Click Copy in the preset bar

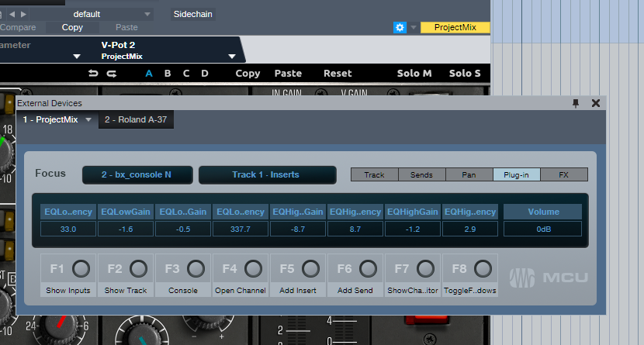pos(72,27)
